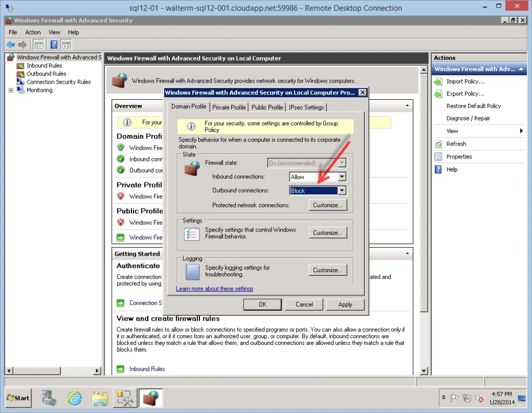The image size is (532, 413).
Task: Click Import Policy in Actions pane
Action: pyautogui.click(x=465, y=82)
